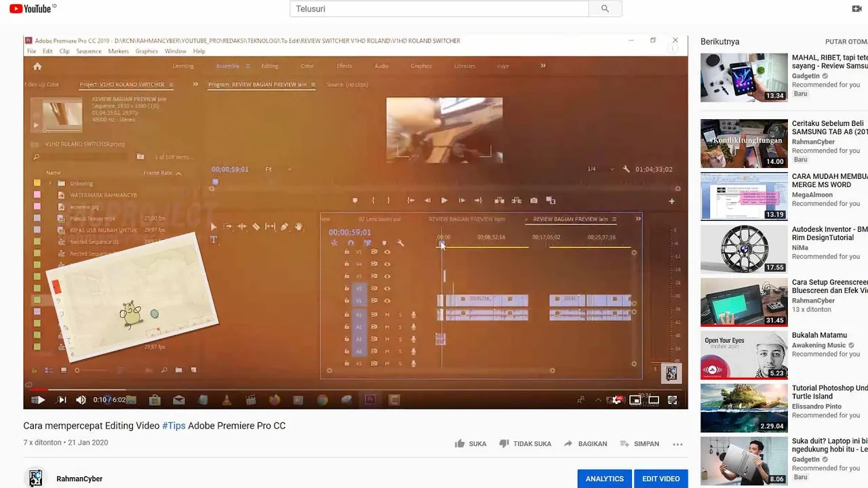Toggle theater mode
Image resolution: width=868 pixels, height=488 pixels.
[x=654, y=400]
